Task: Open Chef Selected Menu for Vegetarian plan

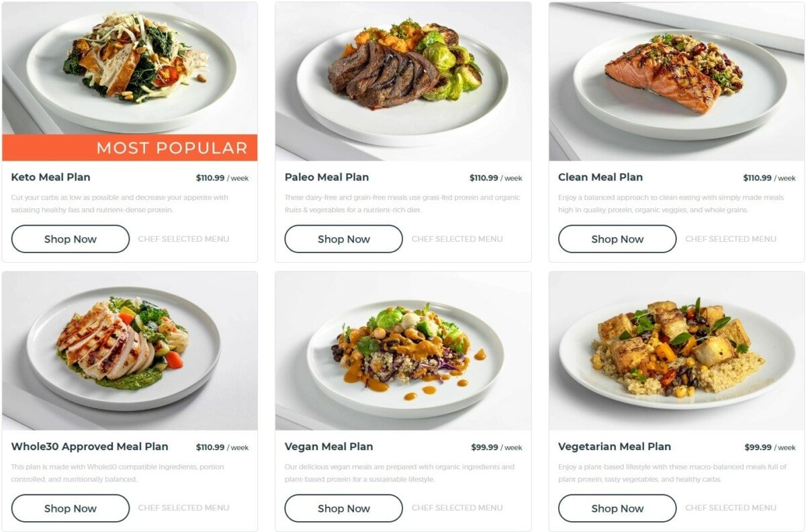Action: click(731, 508)
